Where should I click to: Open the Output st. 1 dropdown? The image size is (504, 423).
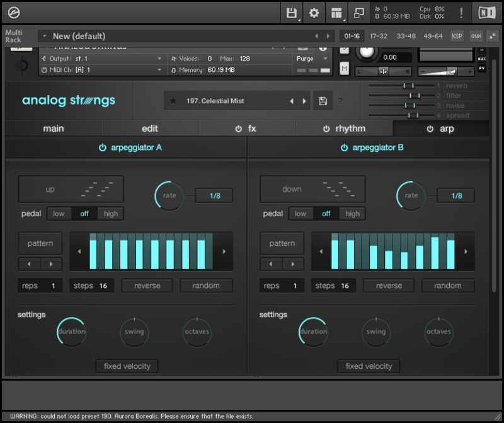click(101, 59)
